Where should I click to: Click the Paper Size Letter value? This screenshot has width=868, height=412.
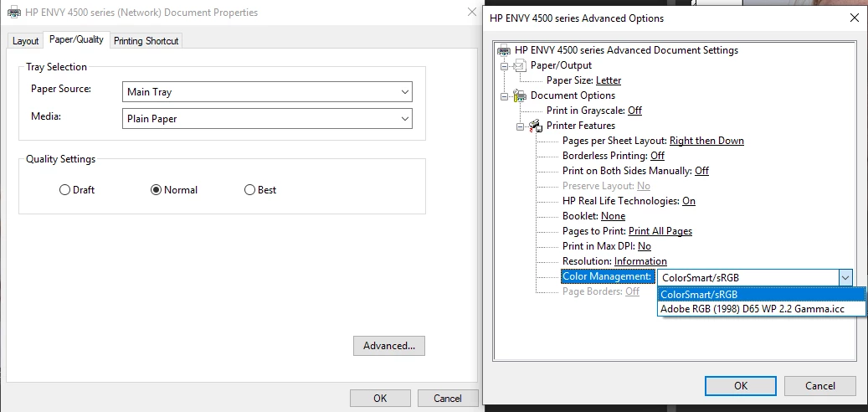tap(609, 80)
